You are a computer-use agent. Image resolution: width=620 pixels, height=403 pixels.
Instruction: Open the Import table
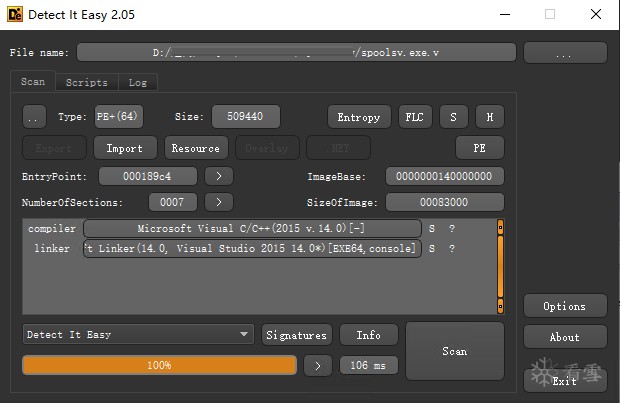pos(125,148)
